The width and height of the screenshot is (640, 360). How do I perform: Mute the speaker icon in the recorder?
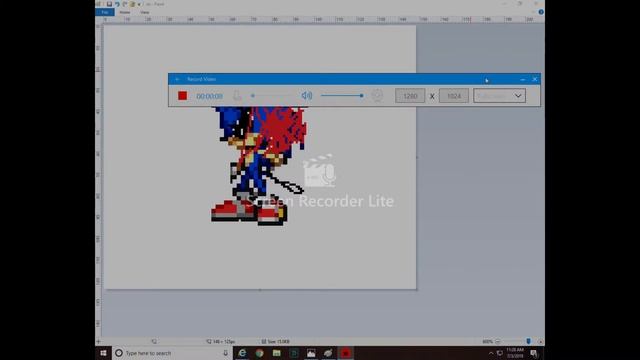tap(307, 96)
